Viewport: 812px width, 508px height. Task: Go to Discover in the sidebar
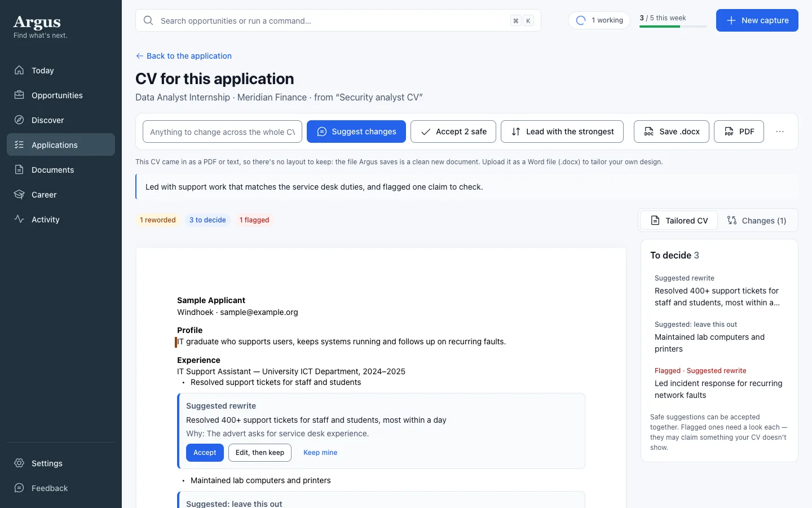coord(61,120)
